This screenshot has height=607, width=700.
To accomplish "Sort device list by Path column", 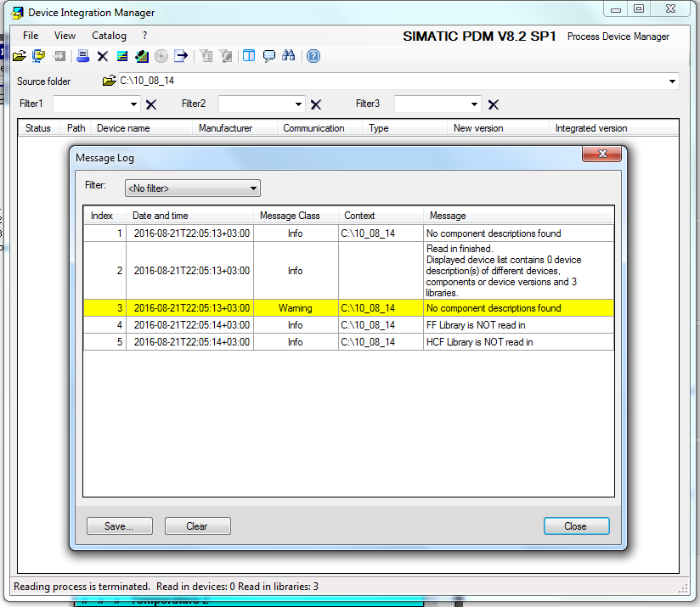I will pyautogui.click(x=76, y=128).
